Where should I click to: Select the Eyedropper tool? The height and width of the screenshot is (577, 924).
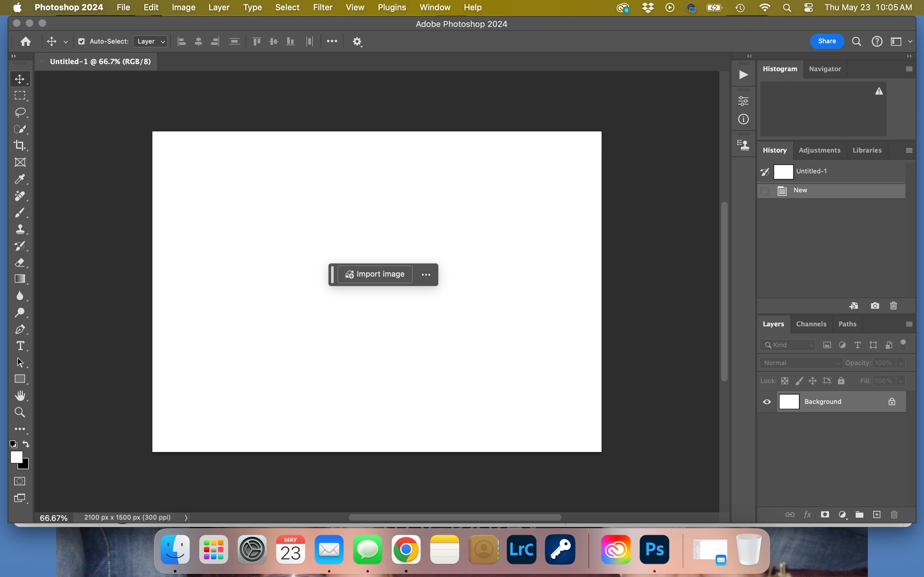[x=20, y=179]
